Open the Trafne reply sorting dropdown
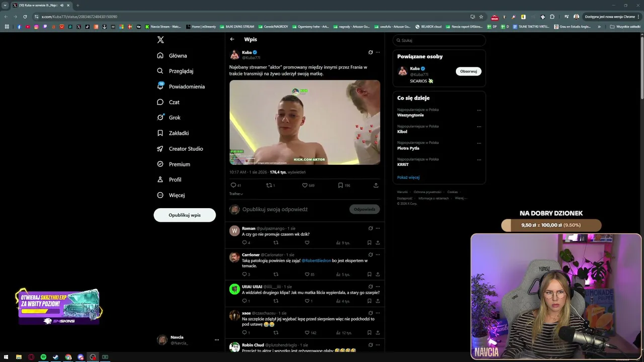The image size is (644, 362). click(236, 194)
